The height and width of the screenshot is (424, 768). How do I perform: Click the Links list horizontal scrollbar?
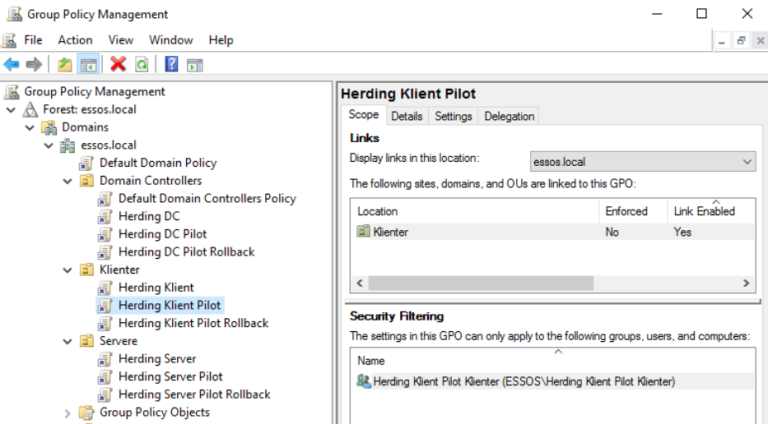pos(550,284)
